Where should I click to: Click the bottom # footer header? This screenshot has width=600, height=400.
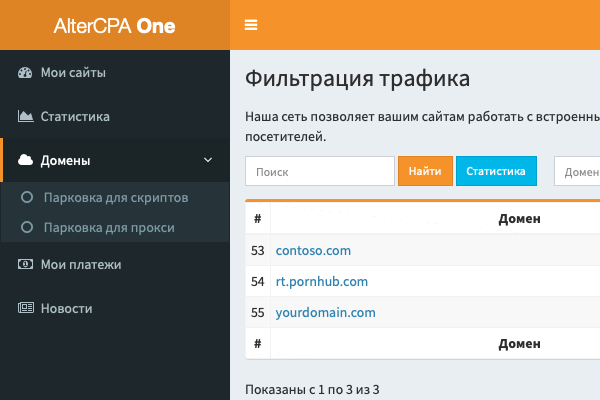pos(258,344)
